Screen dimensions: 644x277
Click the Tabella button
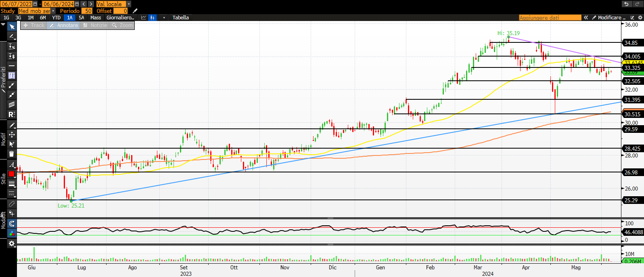pos(181,18)
